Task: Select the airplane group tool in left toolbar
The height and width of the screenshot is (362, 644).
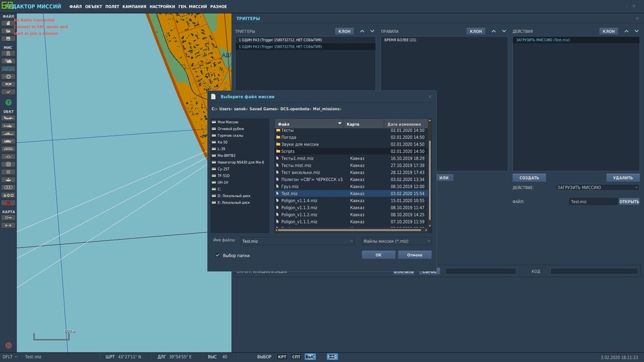Action: click(8, 119)
